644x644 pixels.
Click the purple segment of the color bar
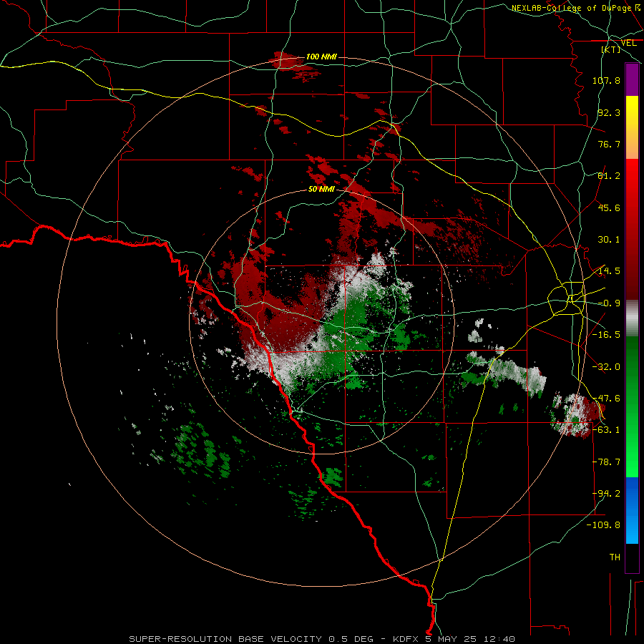click(x=632, y=79)
